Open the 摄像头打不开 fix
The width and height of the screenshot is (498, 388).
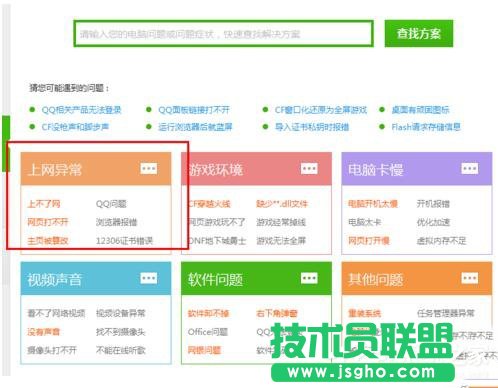[x=52, y=350]
